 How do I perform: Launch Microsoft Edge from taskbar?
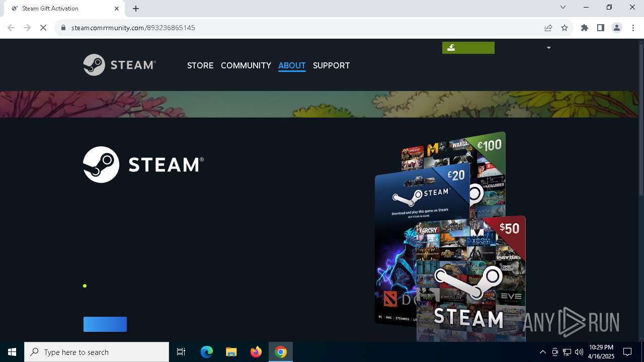(207, 352)
